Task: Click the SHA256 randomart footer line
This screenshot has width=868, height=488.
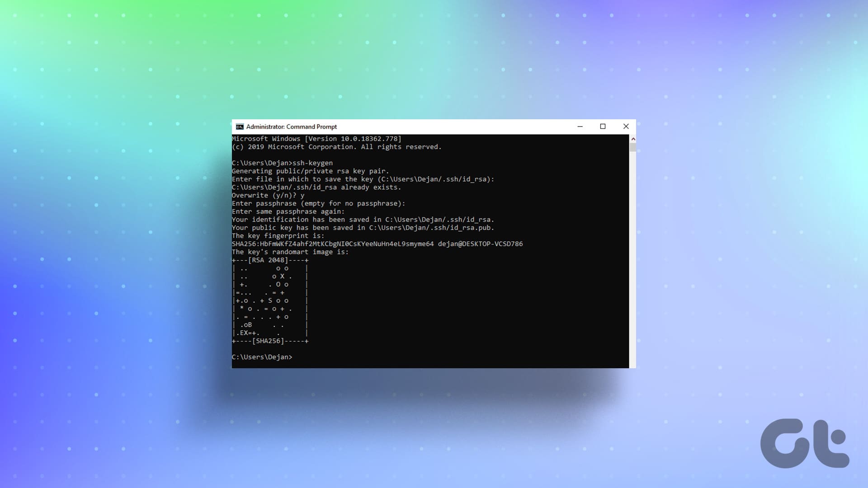Action: [270, 341]
